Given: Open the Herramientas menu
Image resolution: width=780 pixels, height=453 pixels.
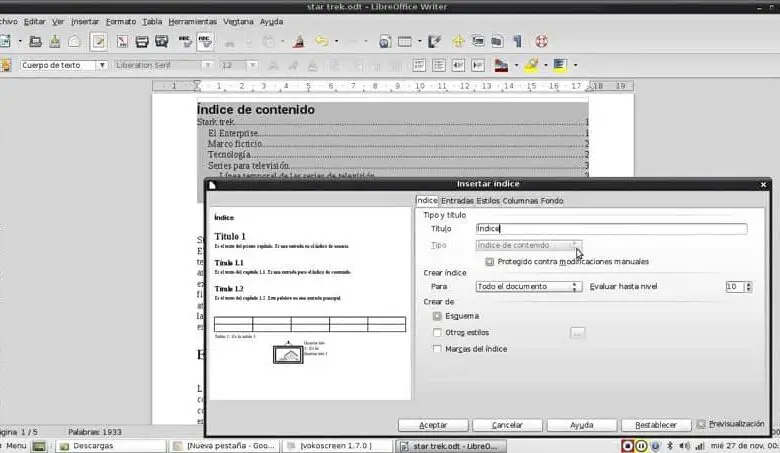Looking at the screenshot, I should click(193, 22).
